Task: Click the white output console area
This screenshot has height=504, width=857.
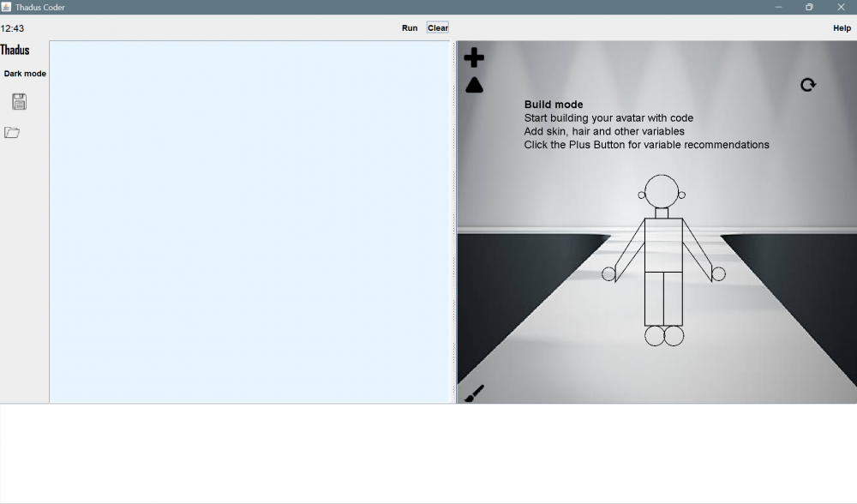Action: [x=428, y=453]
